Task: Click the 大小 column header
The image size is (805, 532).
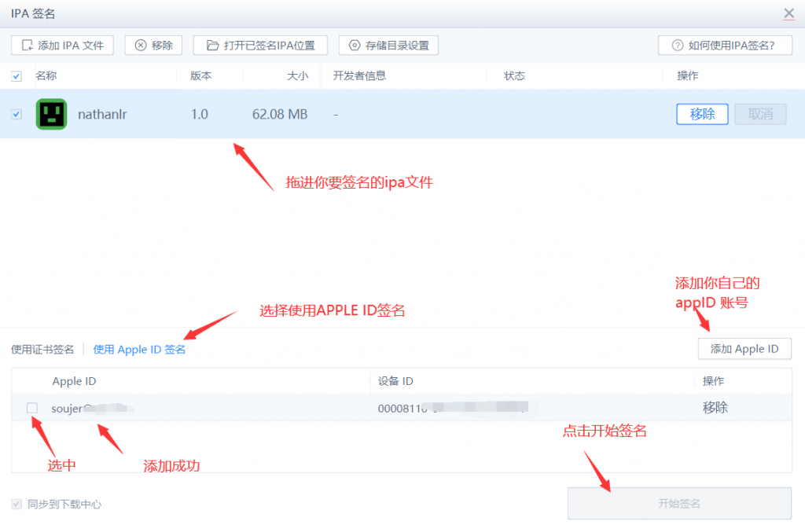Action: pyautogui.click(x=298, y=76)
